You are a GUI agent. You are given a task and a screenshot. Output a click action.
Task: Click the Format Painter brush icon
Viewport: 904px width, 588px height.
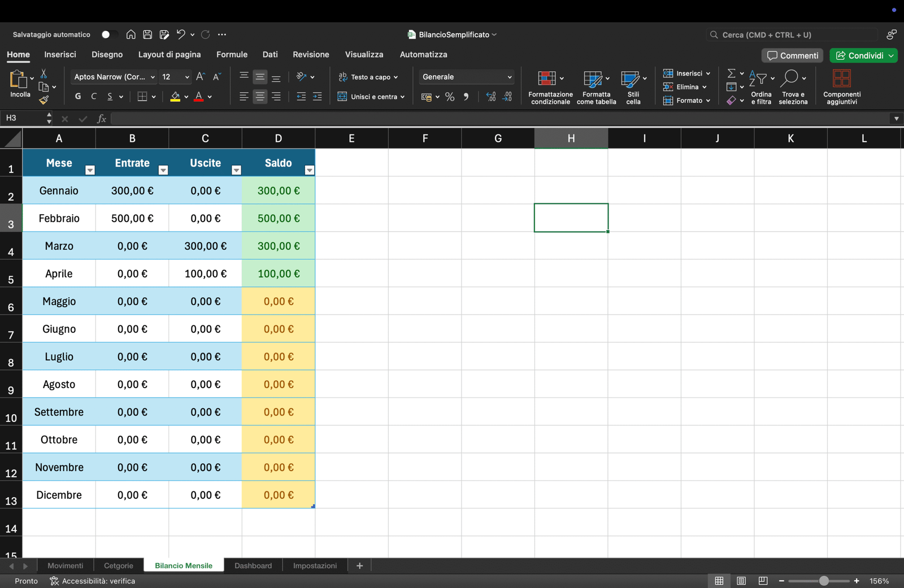(x=44, y=100)
